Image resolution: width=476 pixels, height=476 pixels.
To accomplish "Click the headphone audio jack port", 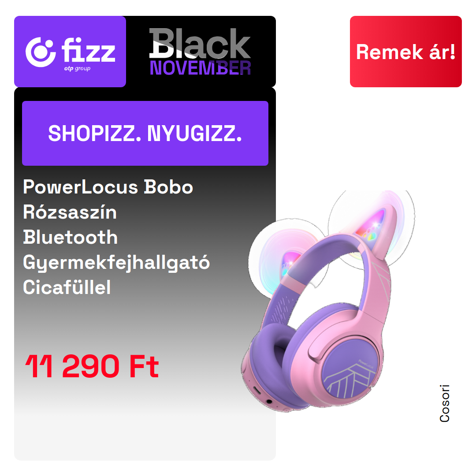I will coord(268,402).
